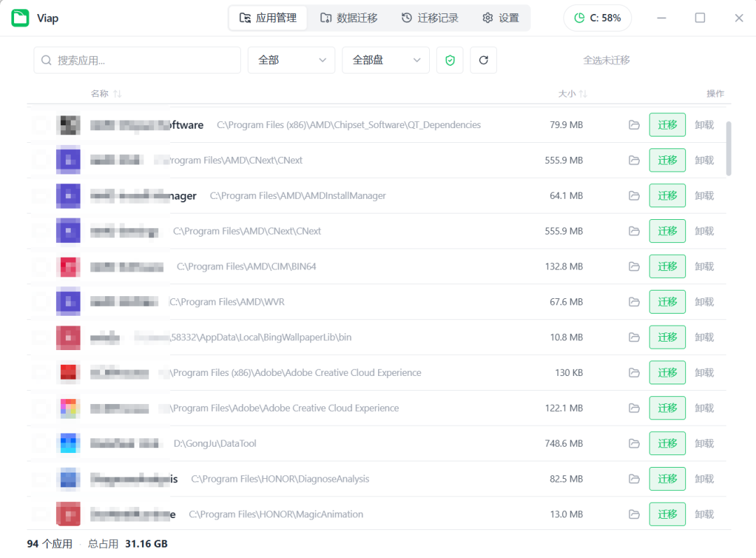Click 迁移 for the D:\GongJu\DataTool row

[667, 444]
